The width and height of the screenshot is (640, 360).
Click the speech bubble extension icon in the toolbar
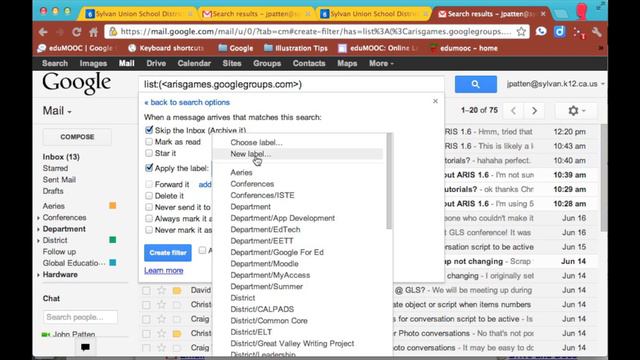[x=541, y=31]
